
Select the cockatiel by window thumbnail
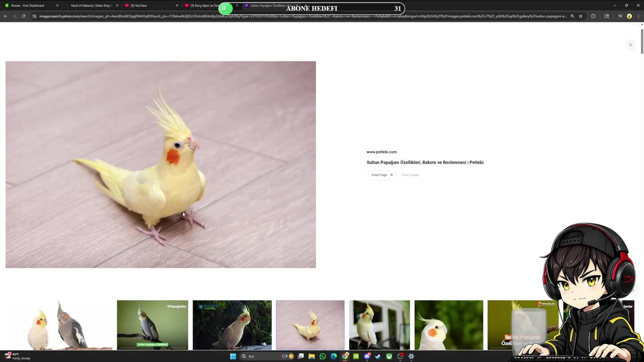(379, 325)
